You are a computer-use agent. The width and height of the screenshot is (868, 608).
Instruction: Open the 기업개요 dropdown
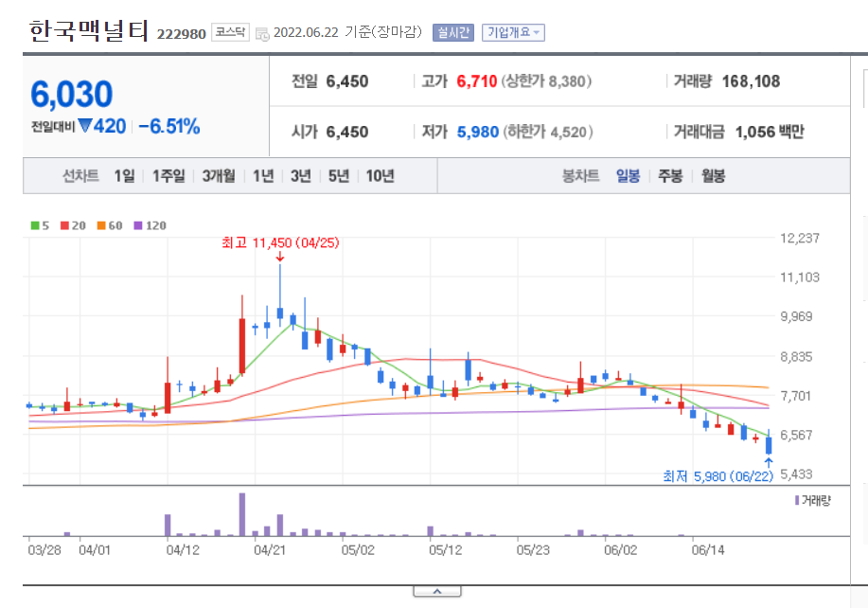513,32
